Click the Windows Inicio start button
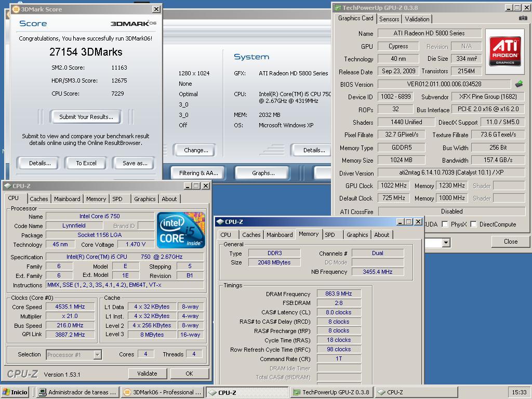The height and width of the screenshot is (399, 532). 15,392
